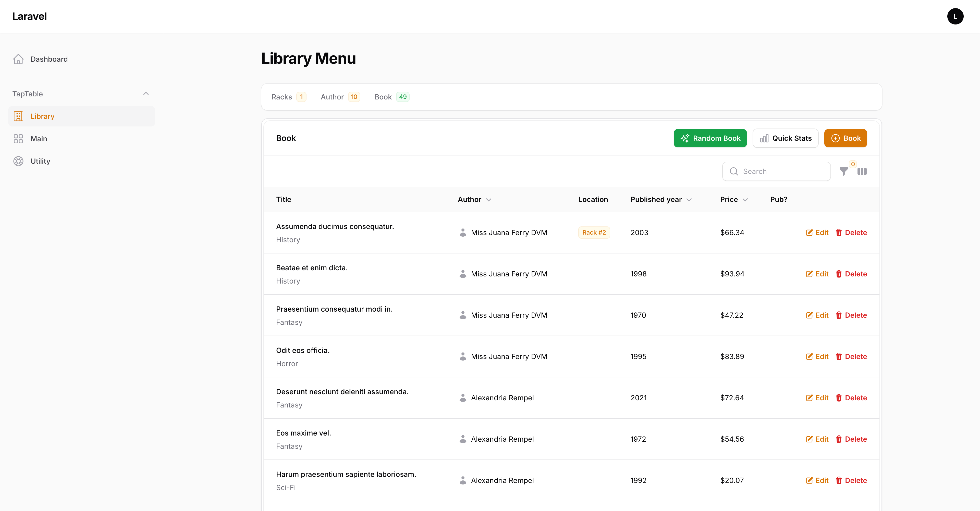Click Library in the sidebar
This screenshot has height=511, width=980.
point(42,116)
